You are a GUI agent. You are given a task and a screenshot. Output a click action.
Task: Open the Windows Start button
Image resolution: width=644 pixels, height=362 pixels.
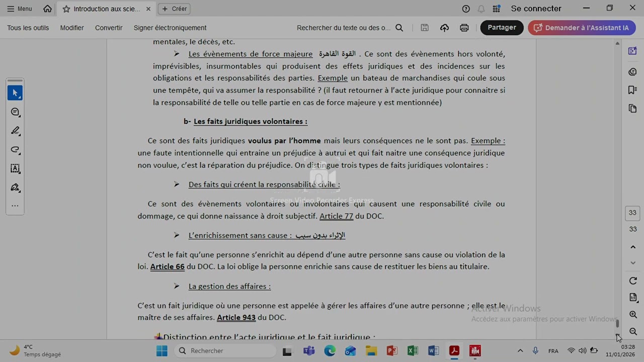[162, 351]
